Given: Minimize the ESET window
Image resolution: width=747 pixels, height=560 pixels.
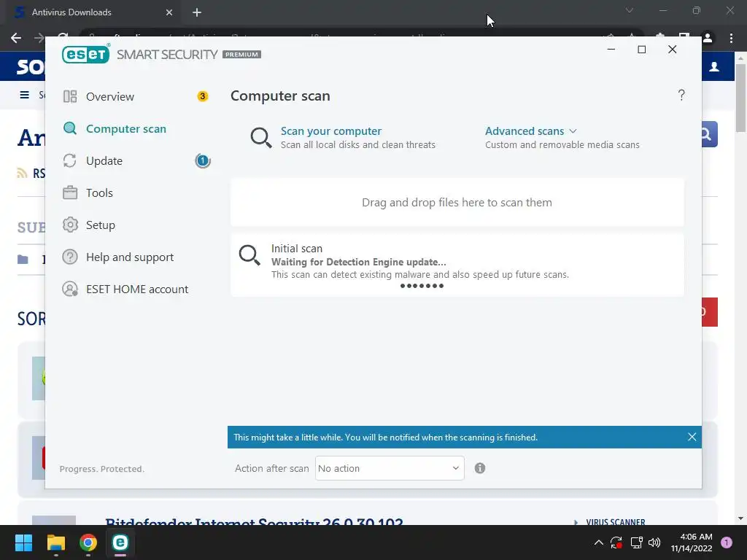Looking at the screenshot, I should [x=611, y=49].
